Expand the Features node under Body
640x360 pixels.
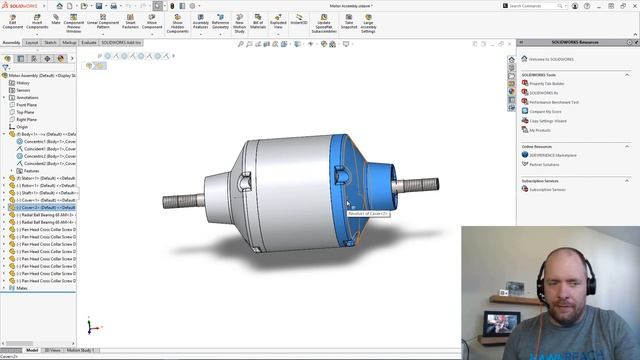(11, 171)
